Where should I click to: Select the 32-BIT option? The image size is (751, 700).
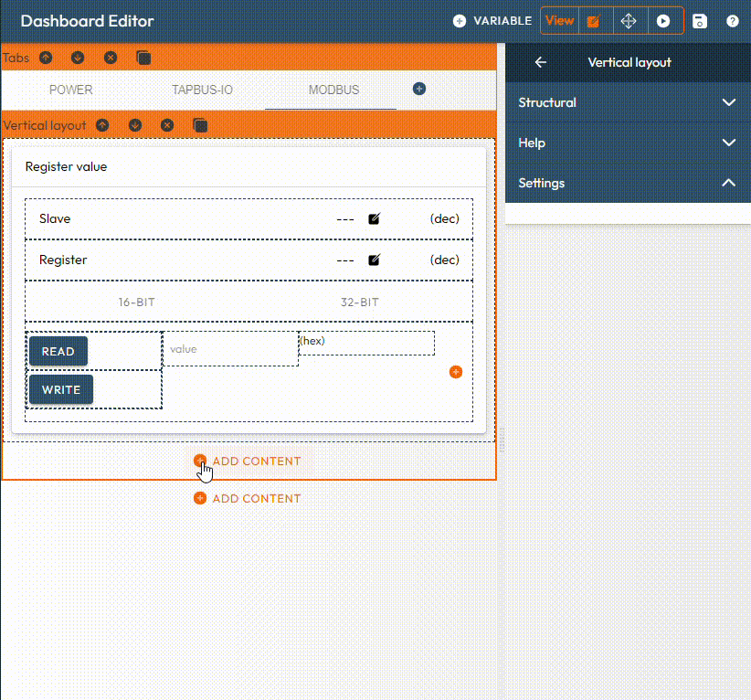pyautogui.click(x=359, y=302)
